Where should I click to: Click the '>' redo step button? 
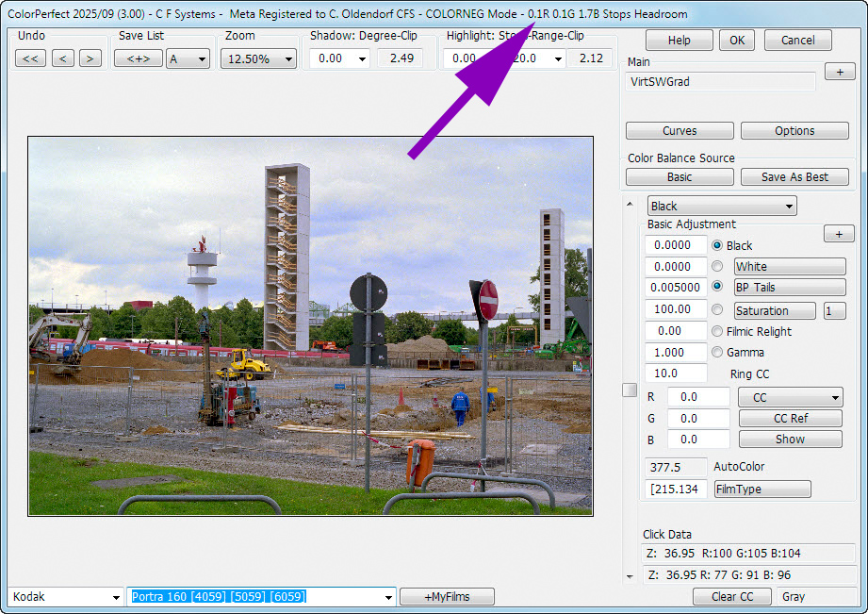tap(90, 58)
